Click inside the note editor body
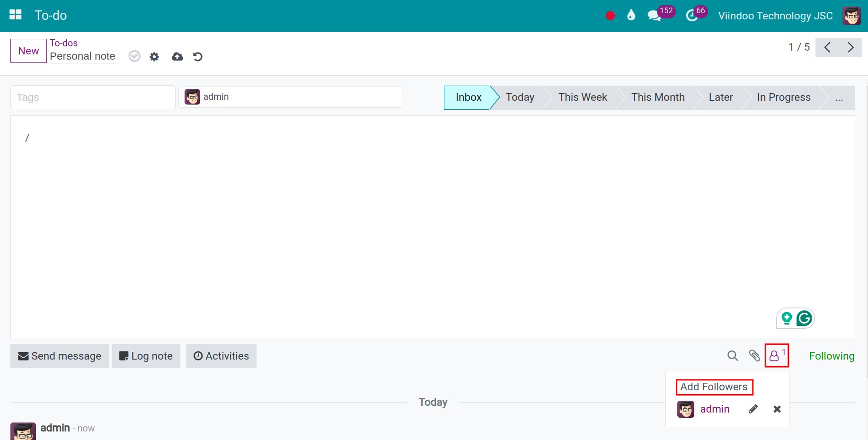 point(433,227)
